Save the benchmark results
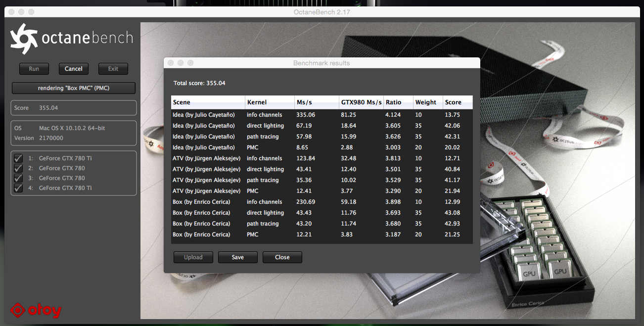Screen dimensions: 644x326 238,257
